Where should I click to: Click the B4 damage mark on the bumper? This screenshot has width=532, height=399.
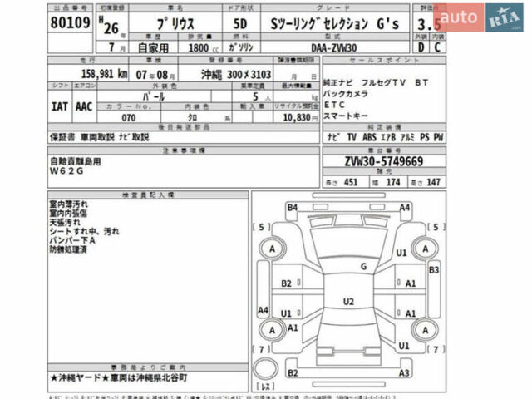[292, 207]
